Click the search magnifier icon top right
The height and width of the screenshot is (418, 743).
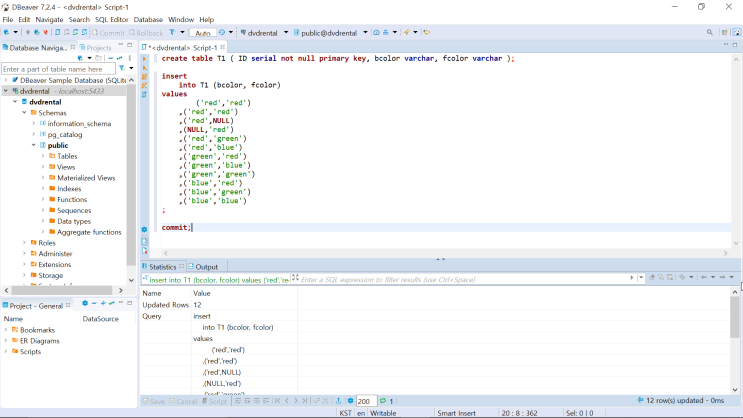[x=709, y=33]
